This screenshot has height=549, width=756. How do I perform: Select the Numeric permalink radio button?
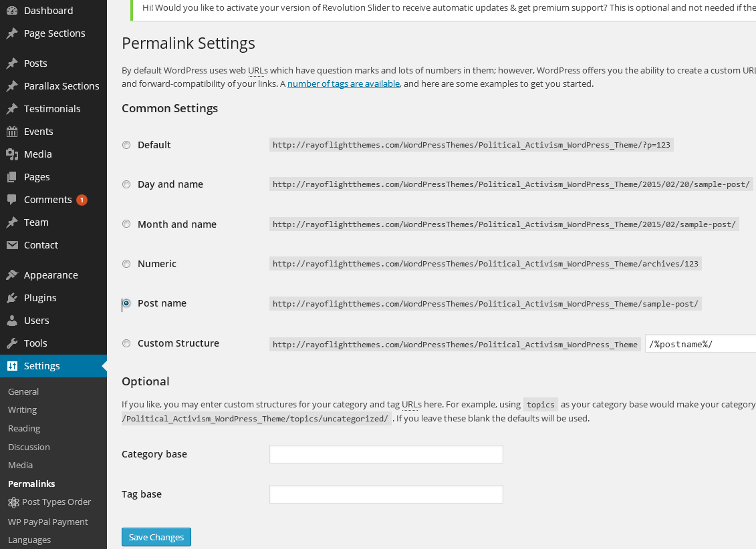tap(126, 264)
